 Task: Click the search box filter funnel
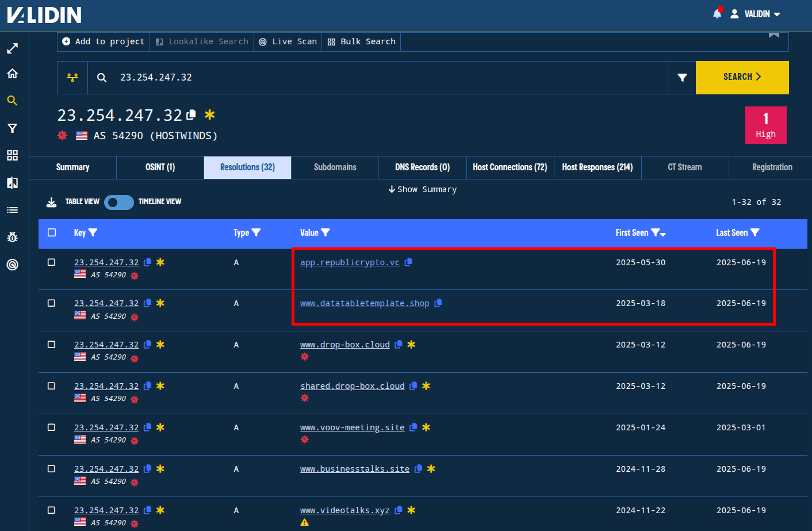tap(682, 77)
